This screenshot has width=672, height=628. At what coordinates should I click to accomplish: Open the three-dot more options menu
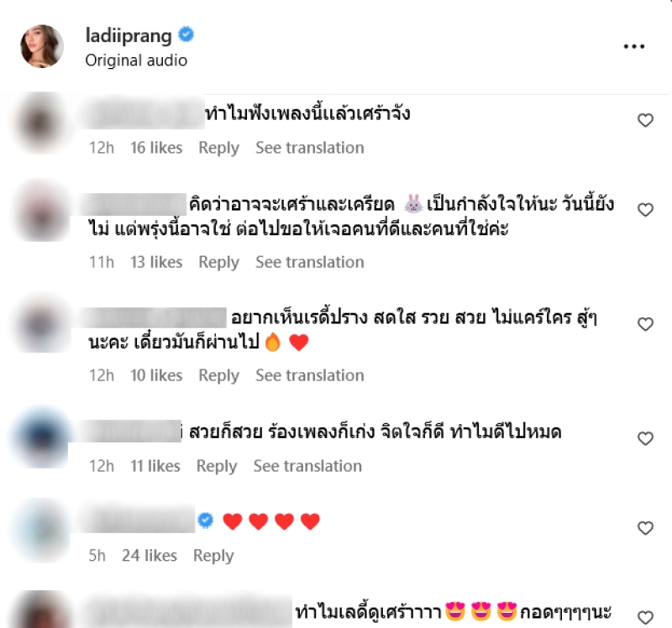[x=634, y=46]
